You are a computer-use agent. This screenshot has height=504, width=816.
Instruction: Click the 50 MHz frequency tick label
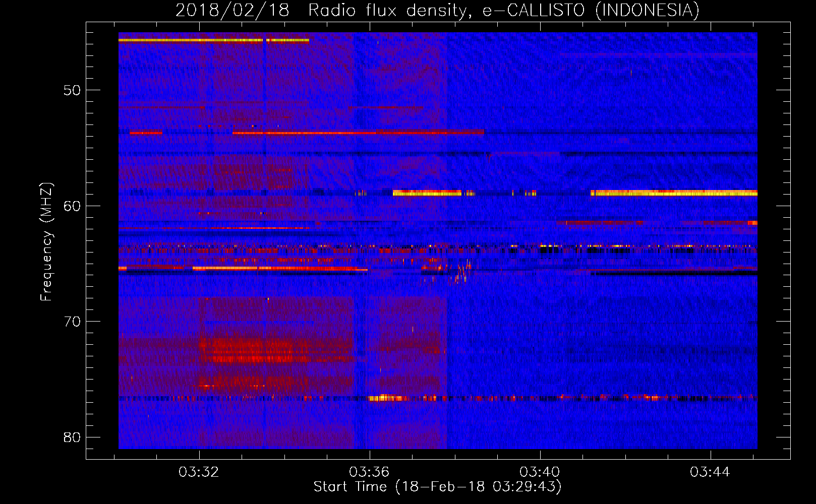point(72,90)
